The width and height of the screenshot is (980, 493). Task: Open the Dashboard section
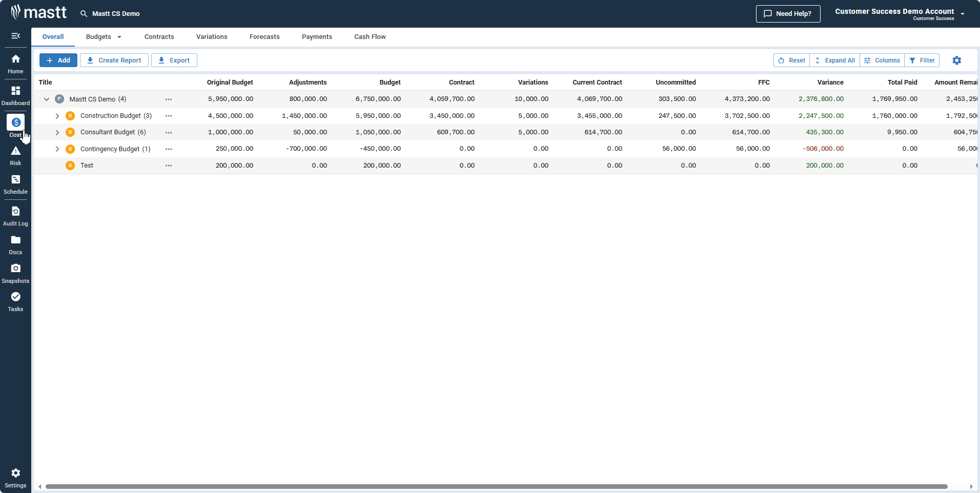click(x=15, y=95)
